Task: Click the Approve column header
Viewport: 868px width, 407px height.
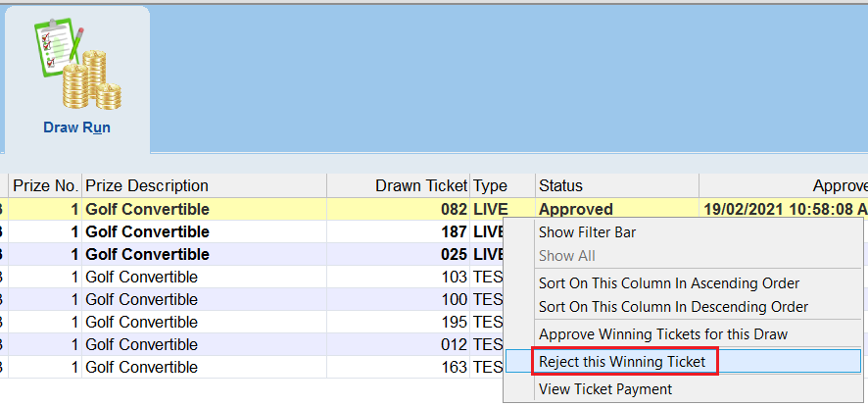Action: point(784,185)
